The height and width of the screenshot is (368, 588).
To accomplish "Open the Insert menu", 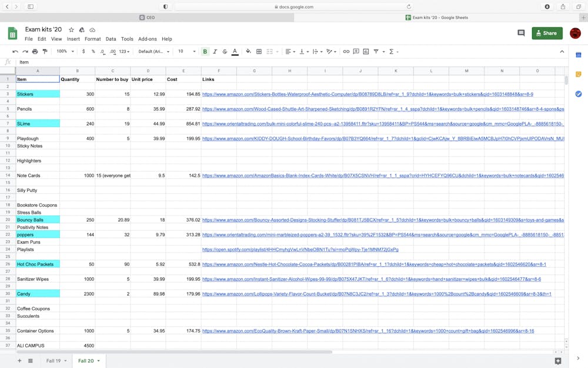I will click(73, 39).
